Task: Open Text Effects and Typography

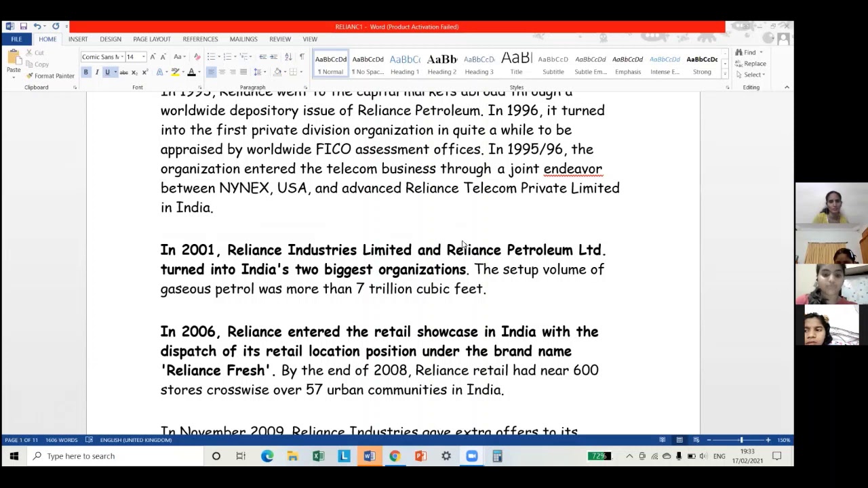Action: click(160, 72)
